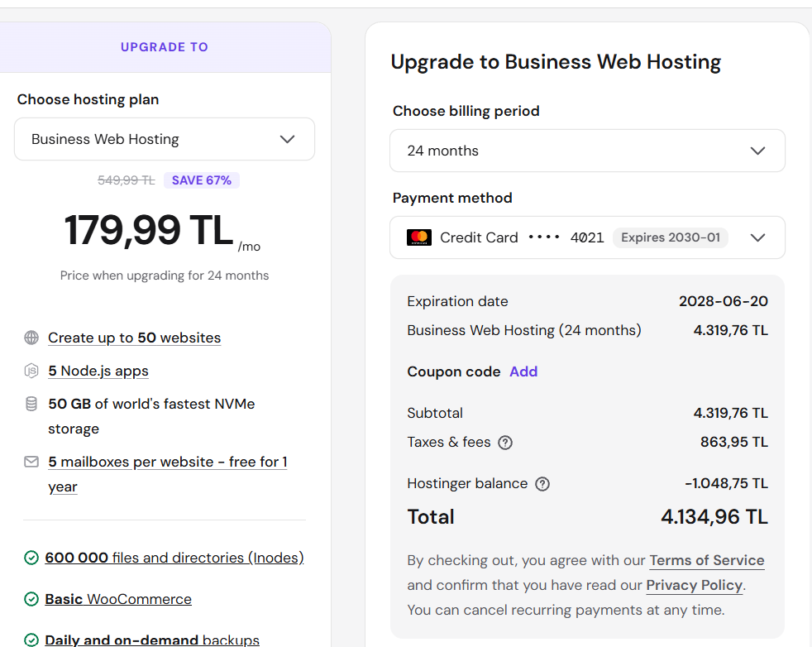Image resolution: width=812 pixels, height=647 pixels.
Task: Open the Credit Card payment method dropdown
Action: click(587, 237)
